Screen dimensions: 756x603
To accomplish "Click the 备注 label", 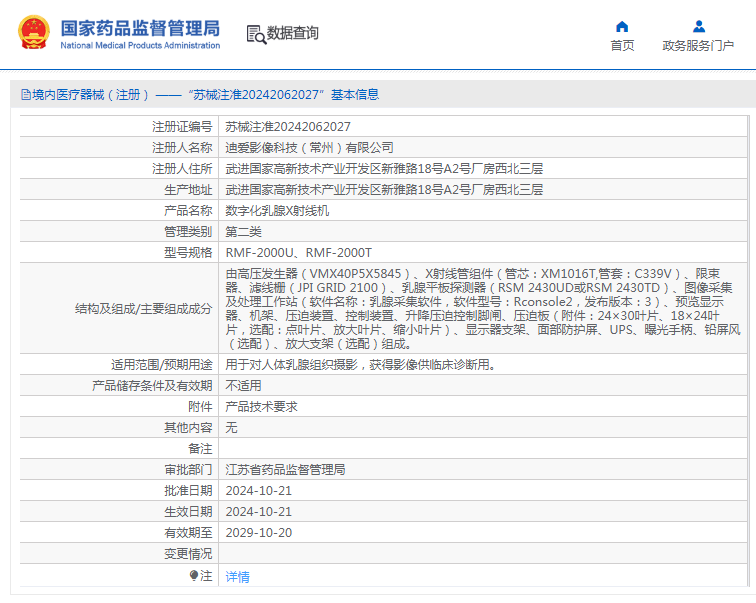I will pyautogui.click(x=200, y=449).
